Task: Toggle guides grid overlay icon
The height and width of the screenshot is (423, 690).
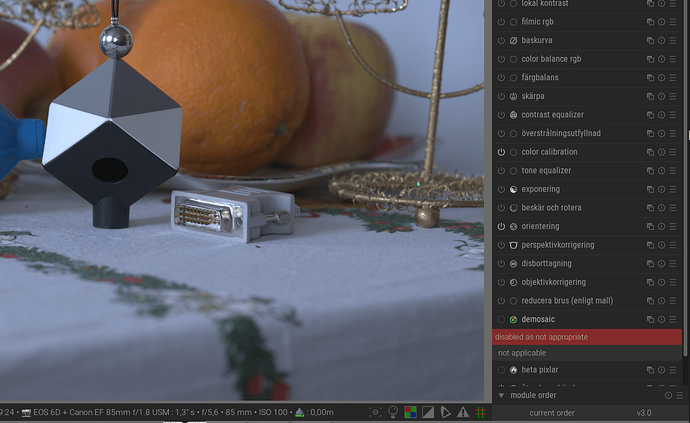Action: (478, 411)
